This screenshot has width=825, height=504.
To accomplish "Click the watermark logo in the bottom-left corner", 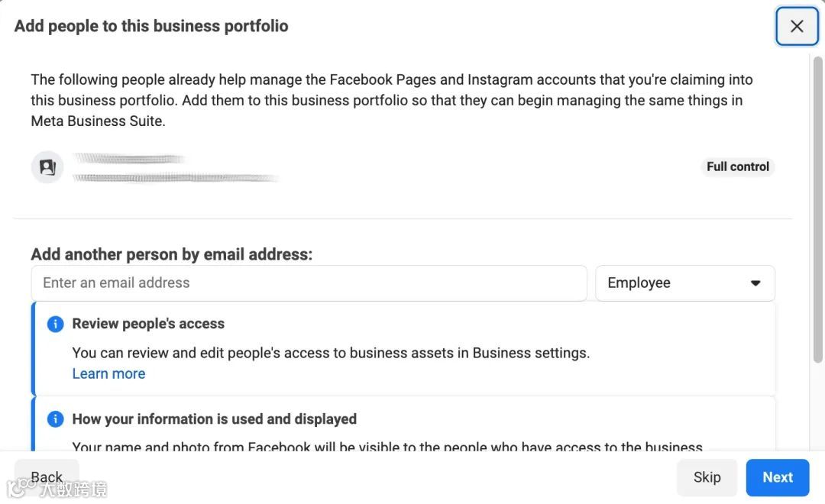I will (x=21, y=486).
